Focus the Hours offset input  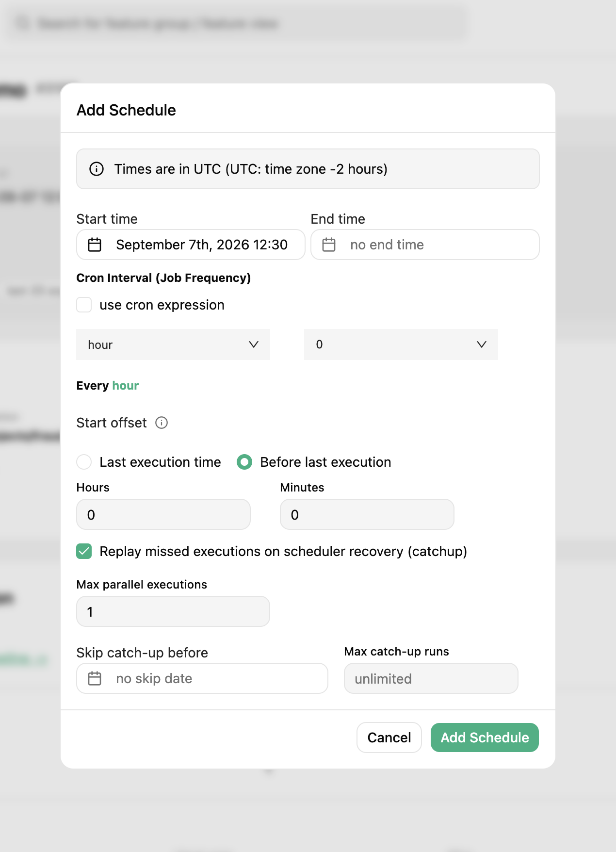163,514
